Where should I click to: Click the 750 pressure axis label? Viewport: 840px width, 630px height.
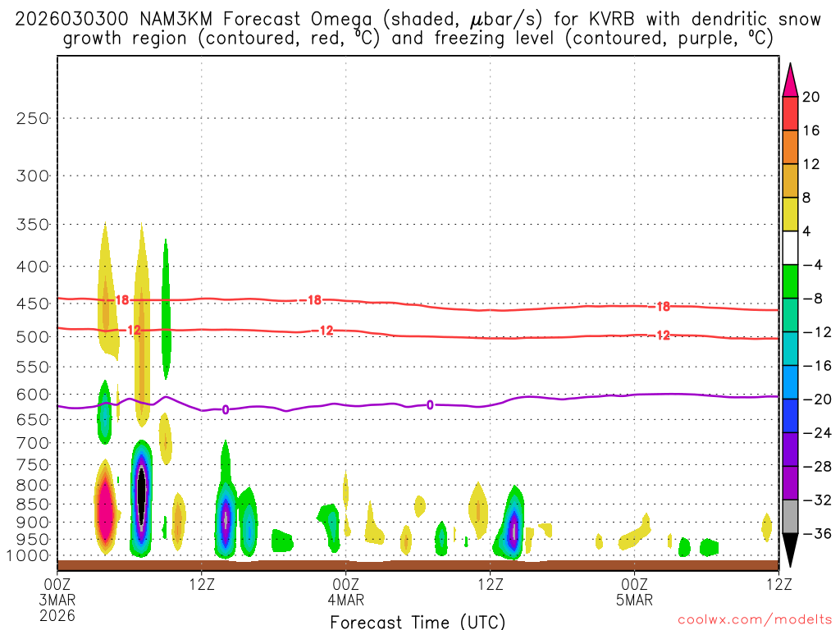[x=33, y=465]
